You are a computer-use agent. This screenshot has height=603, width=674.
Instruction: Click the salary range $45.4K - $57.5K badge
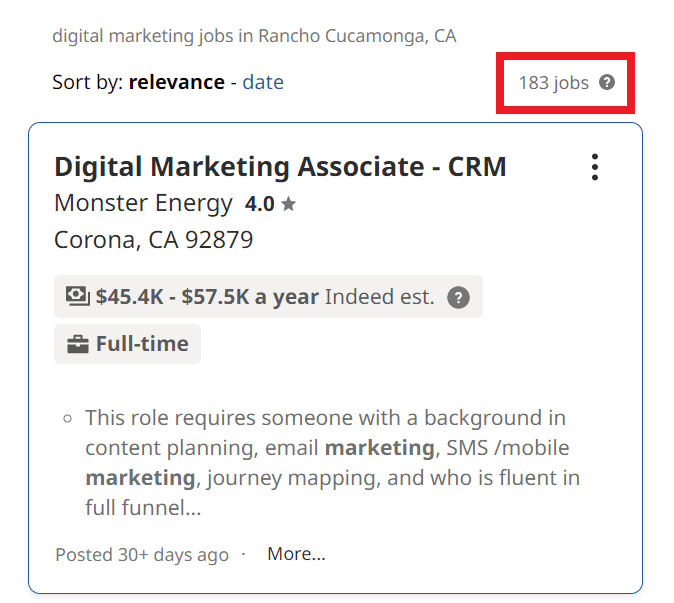point(268,297)
